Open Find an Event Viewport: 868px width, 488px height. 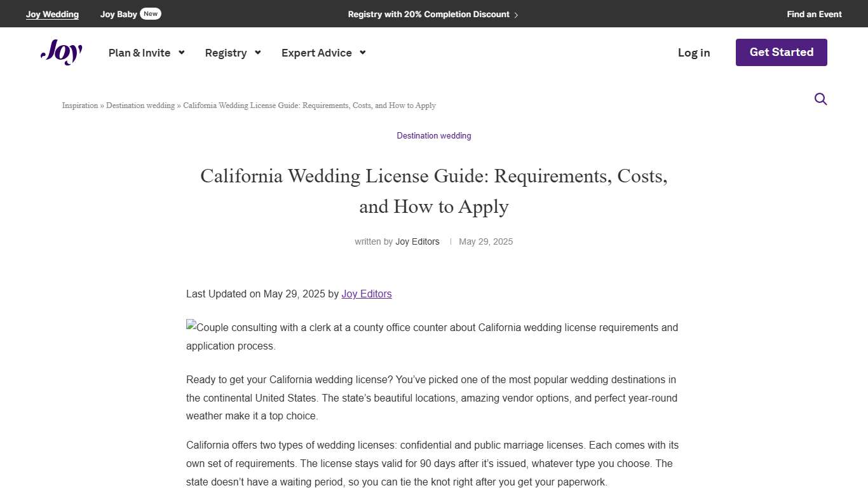(814, 13)
